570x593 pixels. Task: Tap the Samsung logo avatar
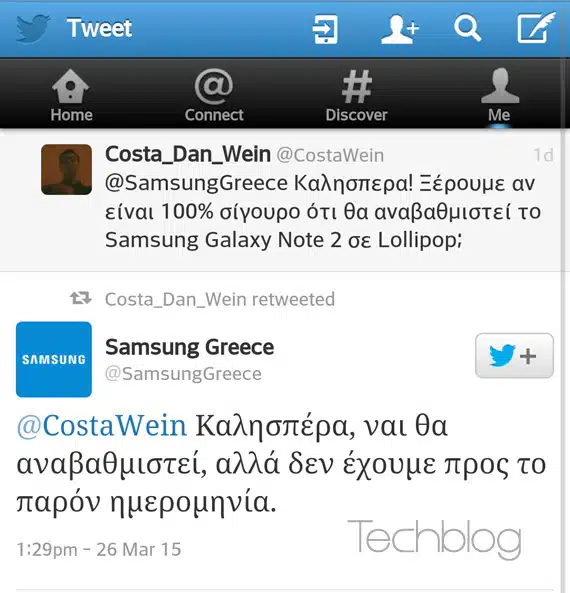tap(54, 359)
